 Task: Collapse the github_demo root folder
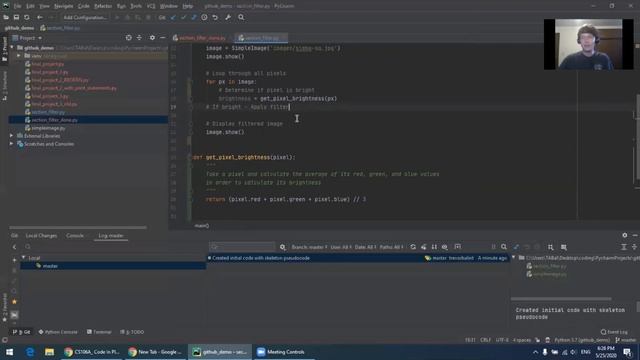coord(12,48)
